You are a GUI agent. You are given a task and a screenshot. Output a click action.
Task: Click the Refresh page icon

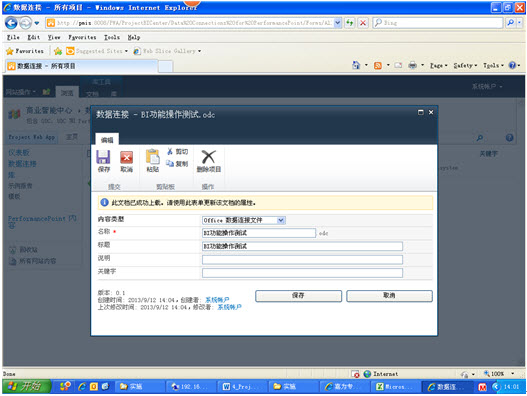350,23
